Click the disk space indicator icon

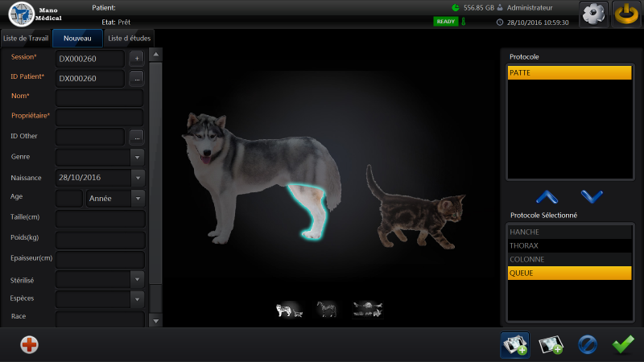click(x=456, y=7)
